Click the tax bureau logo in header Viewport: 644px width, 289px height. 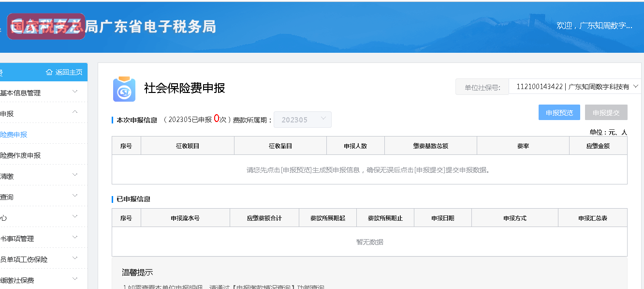[46, 26]
